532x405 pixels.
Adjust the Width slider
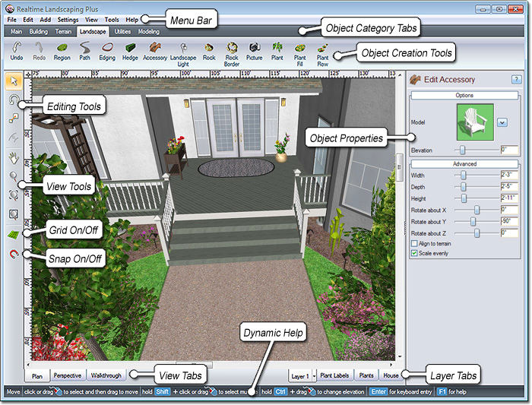(x=463, y=175)
